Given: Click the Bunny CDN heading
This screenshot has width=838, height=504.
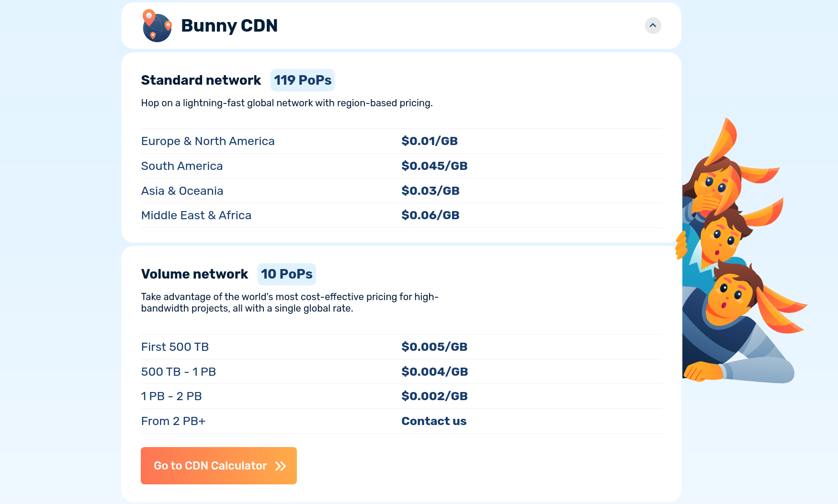Looking at the screenshot, I should pos(229,26).
